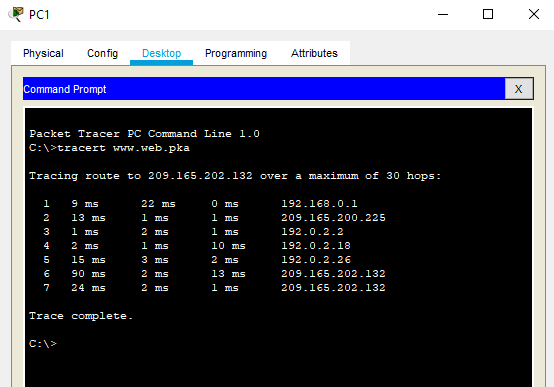
Task: Click hop 7 address 209.165.202.132
Action: coord(333,288)
